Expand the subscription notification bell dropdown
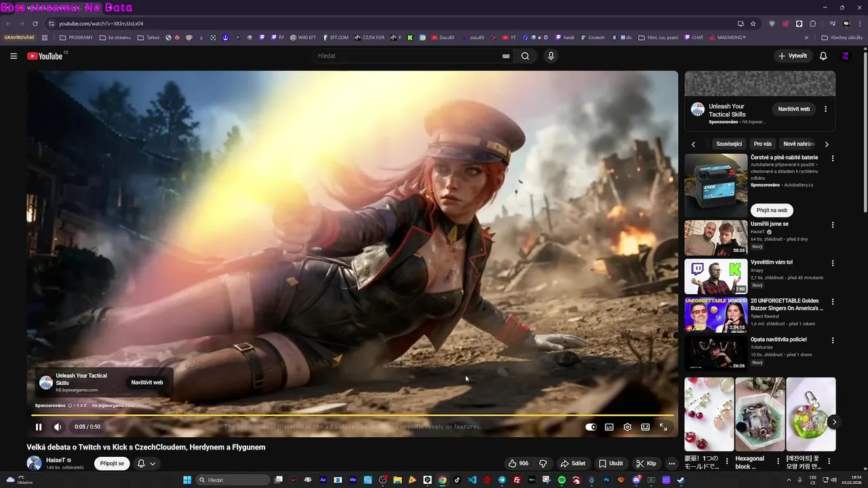This screenshot has width=868, height=488. (x=146, y=464)
